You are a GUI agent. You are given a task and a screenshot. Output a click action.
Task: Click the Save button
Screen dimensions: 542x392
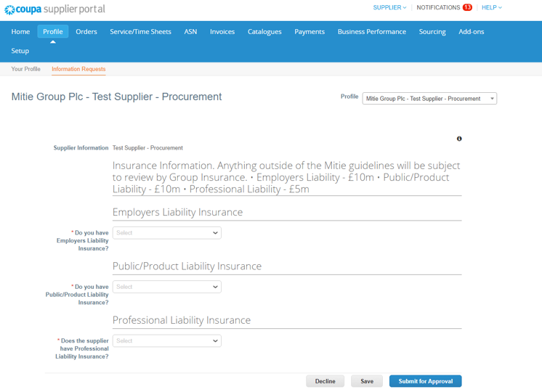coord(367,381)
